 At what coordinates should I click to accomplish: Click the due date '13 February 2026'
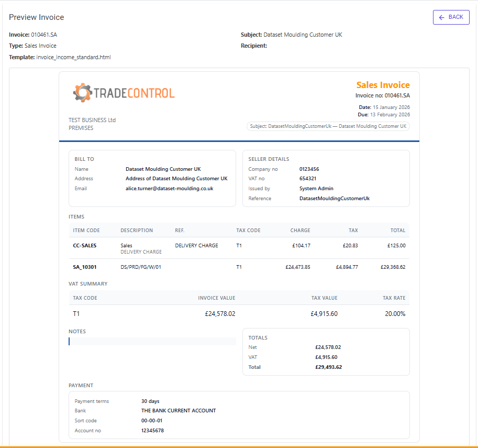coord(390,114)
